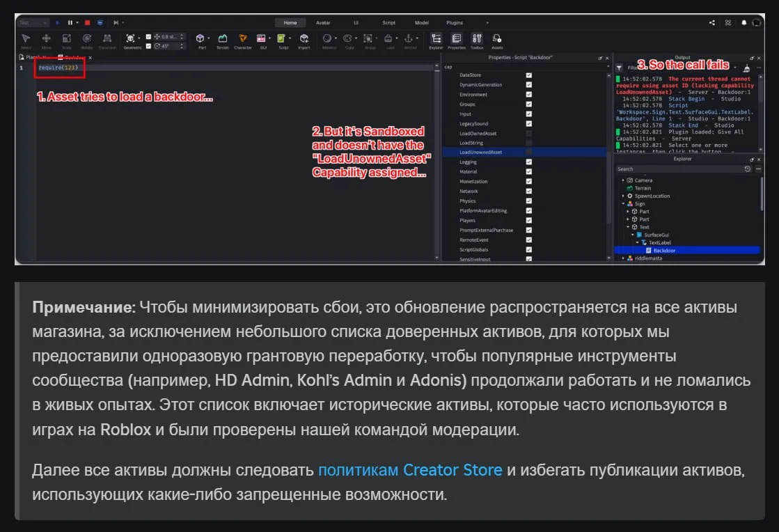Click the Anchor tool icon
The width and height of the screenshot is (779, 532).
[x=409, y=39]
